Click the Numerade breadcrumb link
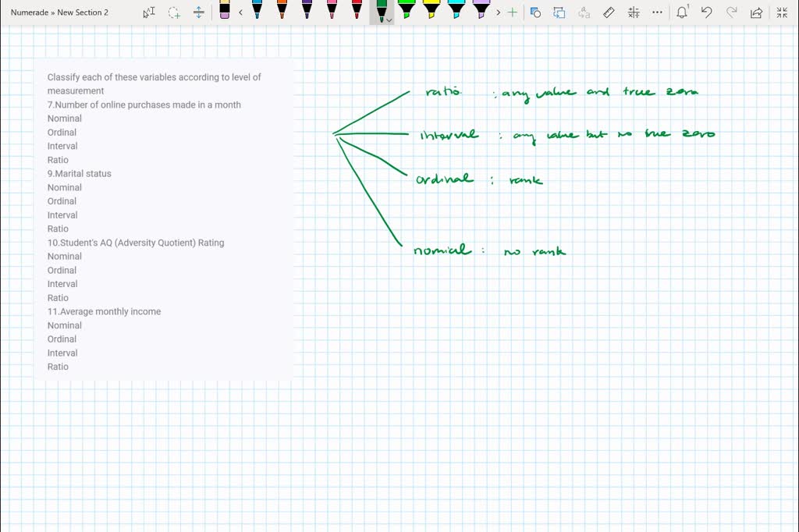 (30, 12)
